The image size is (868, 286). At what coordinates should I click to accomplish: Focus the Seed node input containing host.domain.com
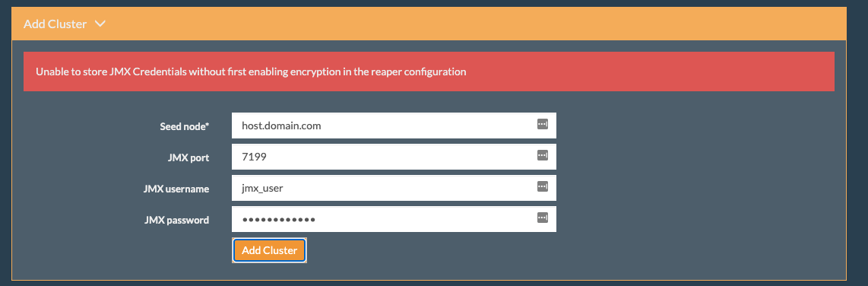(394, 126)
